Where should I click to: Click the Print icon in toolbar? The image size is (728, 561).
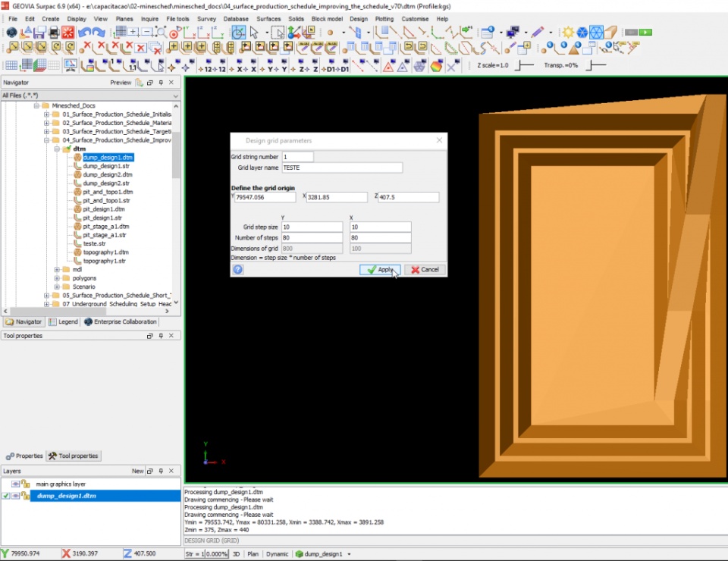(x=54, y=33)
